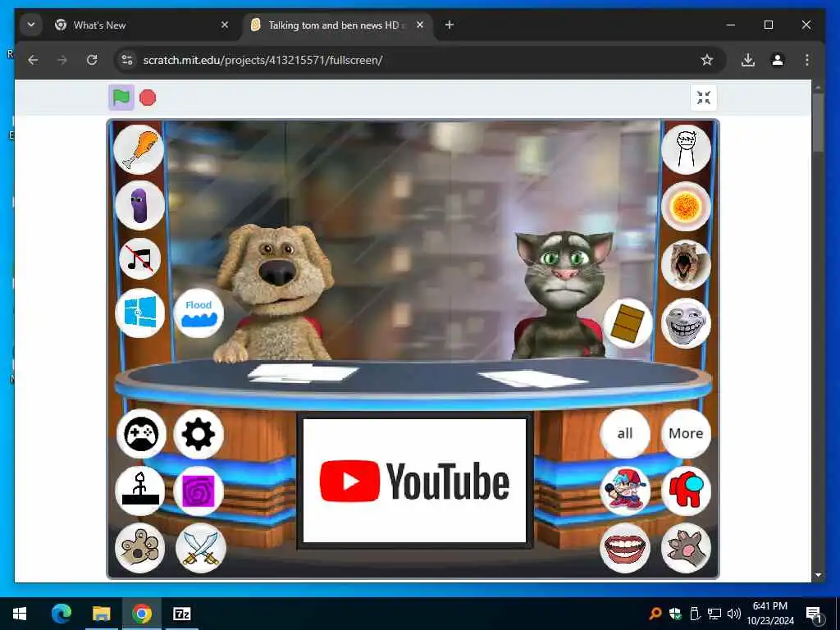Viewport: 840px width, 630px height.
Task: Click the orange search tray icon
Action: pyautogui.click(x=655, y=614)
